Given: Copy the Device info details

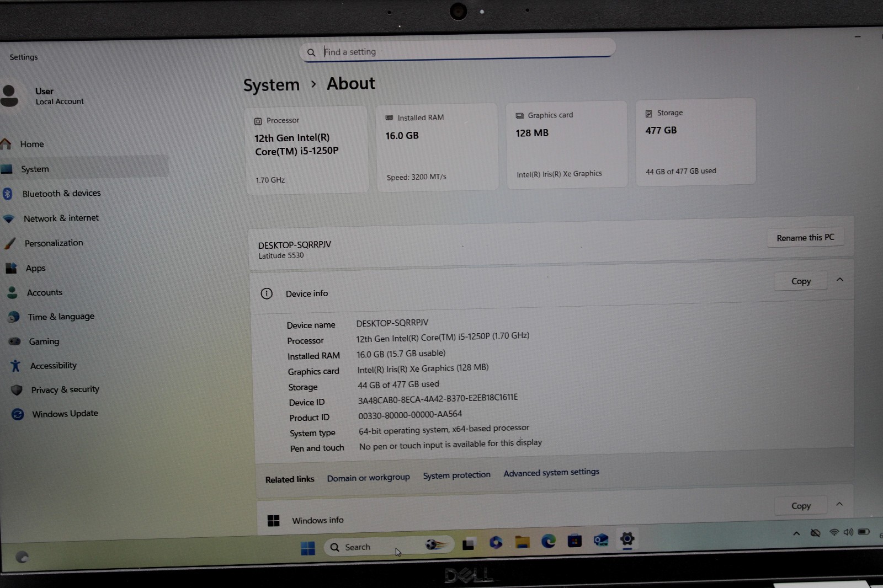Looking at the screenshot, I should (x=801, y=281).
